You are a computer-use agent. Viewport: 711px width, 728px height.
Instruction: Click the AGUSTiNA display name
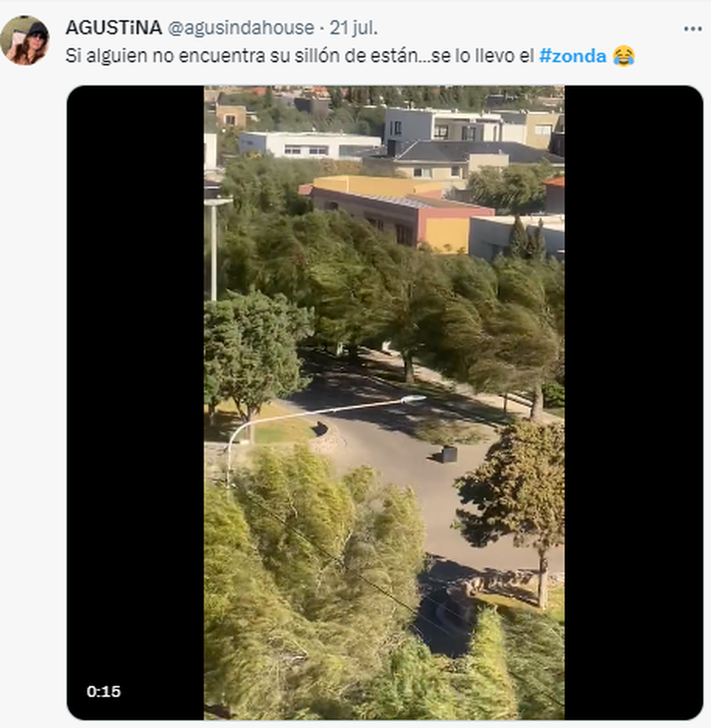click(113, 27)
